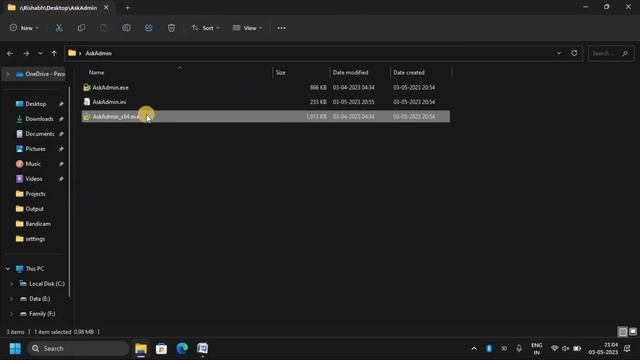Viewport: 640px width, 360px height.
Task: Click the Copy icon in toolbar
Action: click(82, 28)
